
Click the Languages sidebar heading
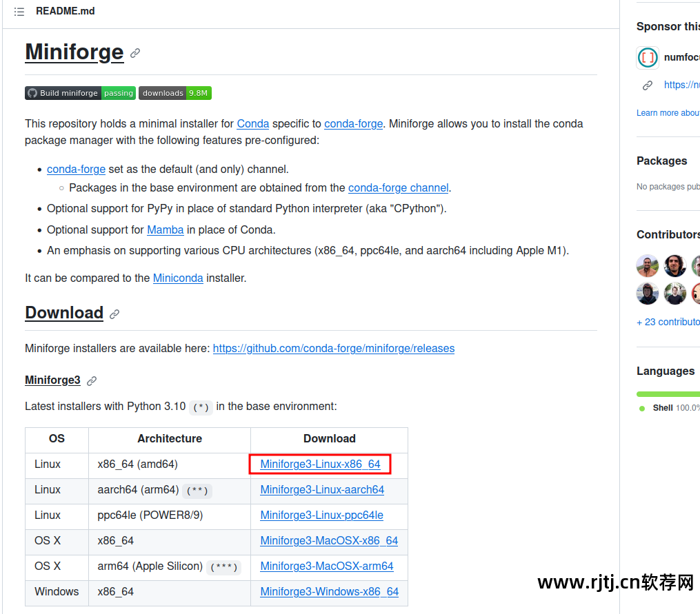click(666, 371)
